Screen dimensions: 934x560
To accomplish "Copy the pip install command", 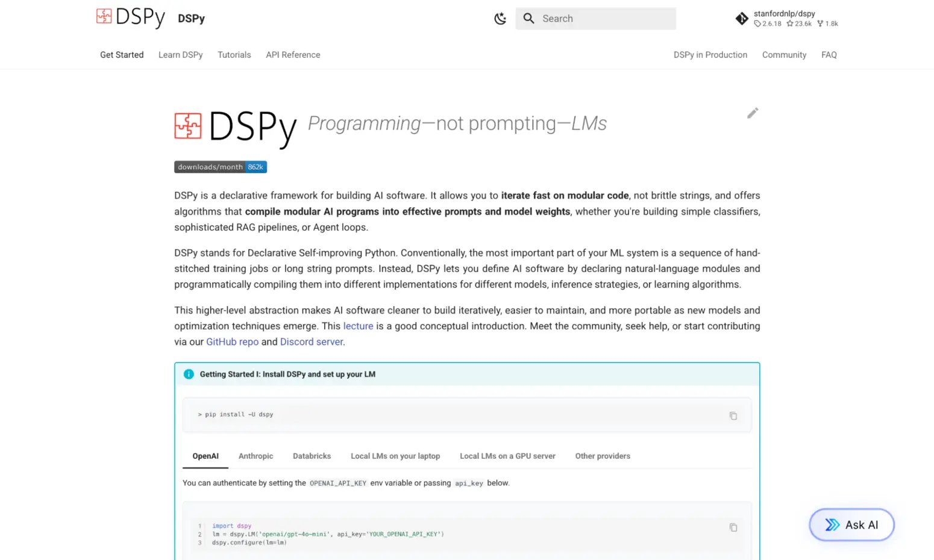I will pos(733,415).
